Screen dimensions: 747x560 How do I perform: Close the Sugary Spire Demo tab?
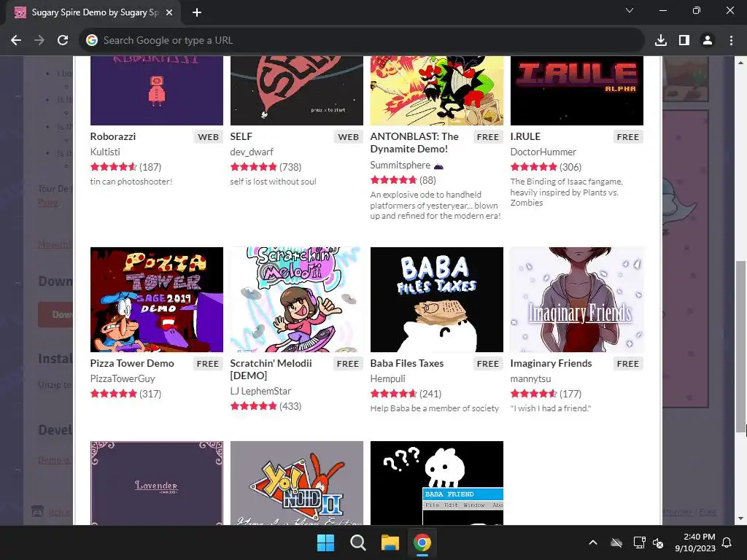point(169,12)
